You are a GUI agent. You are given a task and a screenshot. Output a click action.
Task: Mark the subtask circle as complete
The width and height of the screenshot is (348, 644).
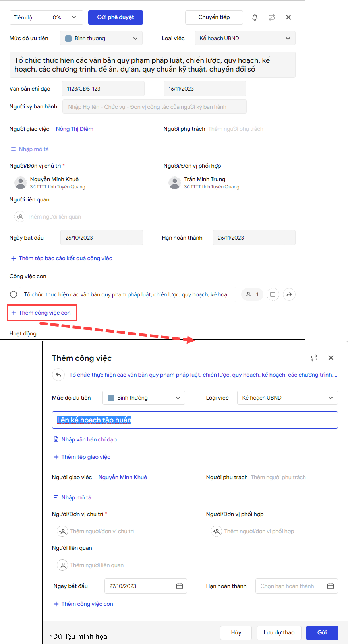coord(14,294)
